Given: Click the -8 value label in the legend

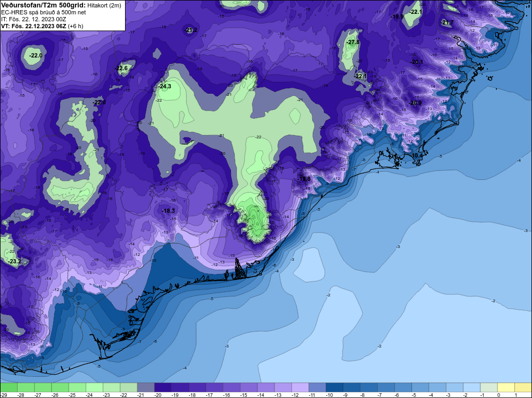Looking at the screenshot, I should [x=363, y=395].
